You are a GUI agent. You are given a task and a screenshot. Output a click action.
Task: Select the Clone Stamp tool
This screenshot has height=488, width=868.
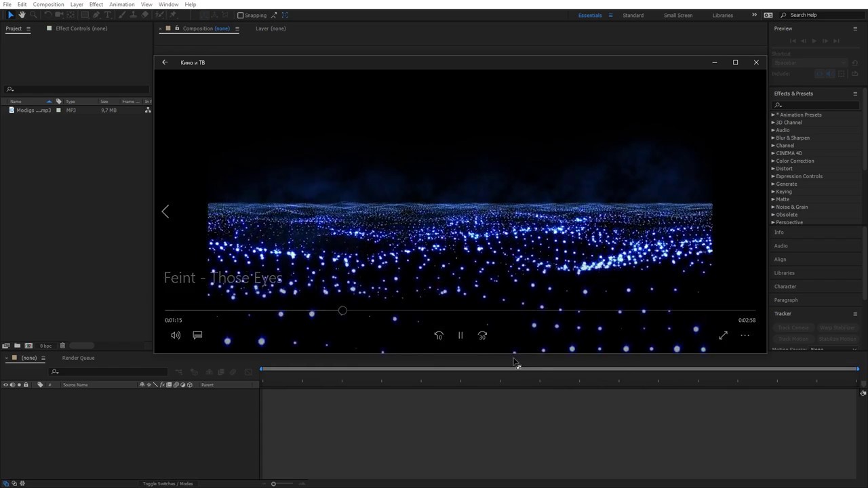[x=133, y=15]
